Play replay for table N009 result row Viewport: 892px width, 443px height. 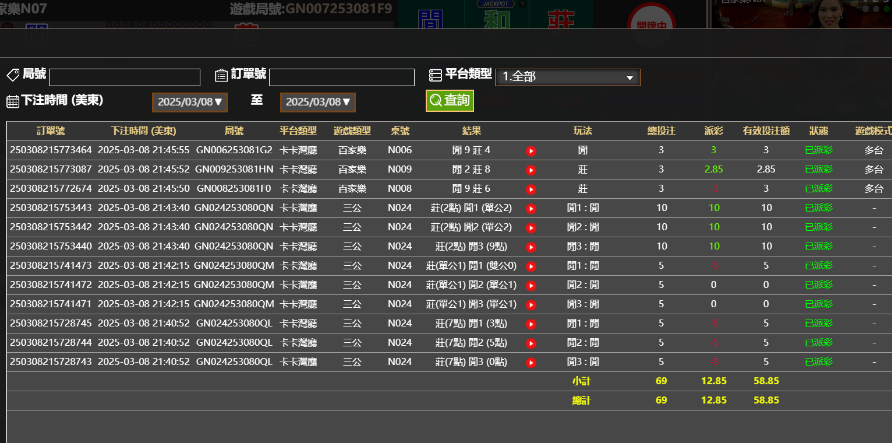click(x=531, y=169)
